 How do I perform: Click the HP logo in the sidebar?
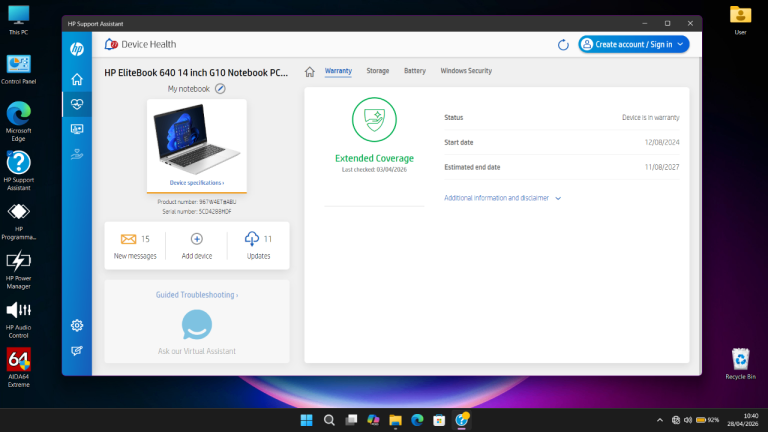(x=77, y=49)
